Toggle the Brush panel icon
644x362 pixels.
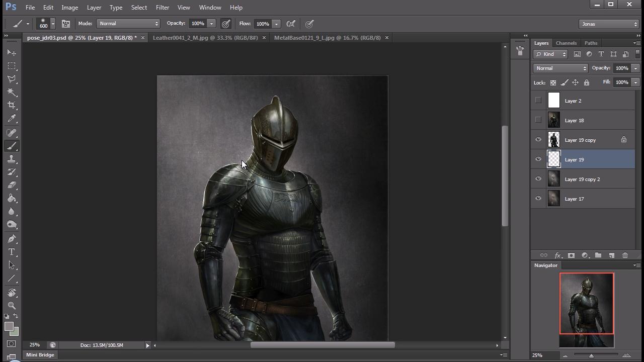coord(65,24)
